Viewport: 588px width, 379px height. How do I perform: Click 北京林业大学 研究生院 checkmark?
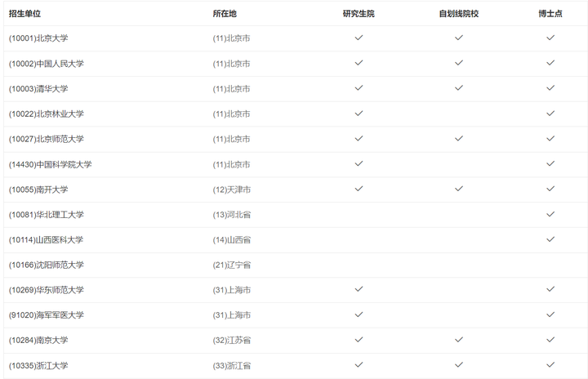pyautogui.click(x=359, y=113)
